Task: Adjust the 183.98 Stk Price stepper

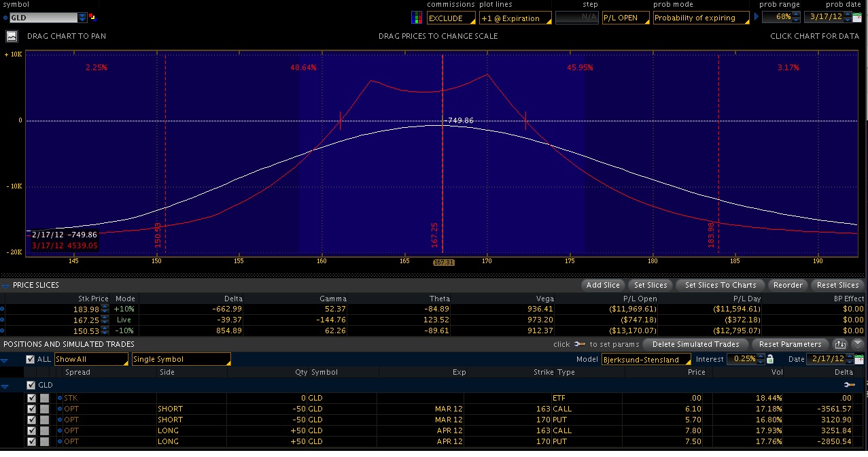Action: 105,309
